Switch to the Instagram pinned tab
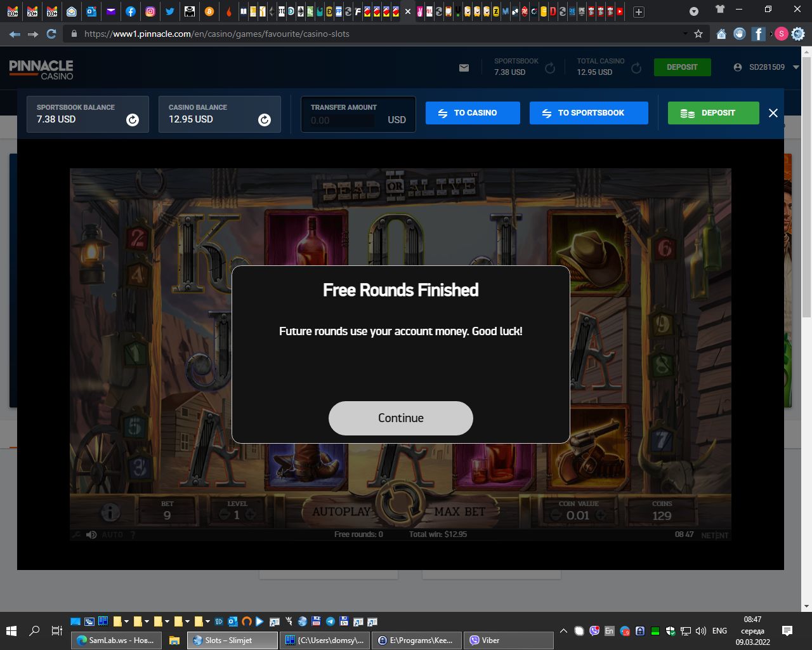Screen dimensions: 812x650 [x=150, y=11]
